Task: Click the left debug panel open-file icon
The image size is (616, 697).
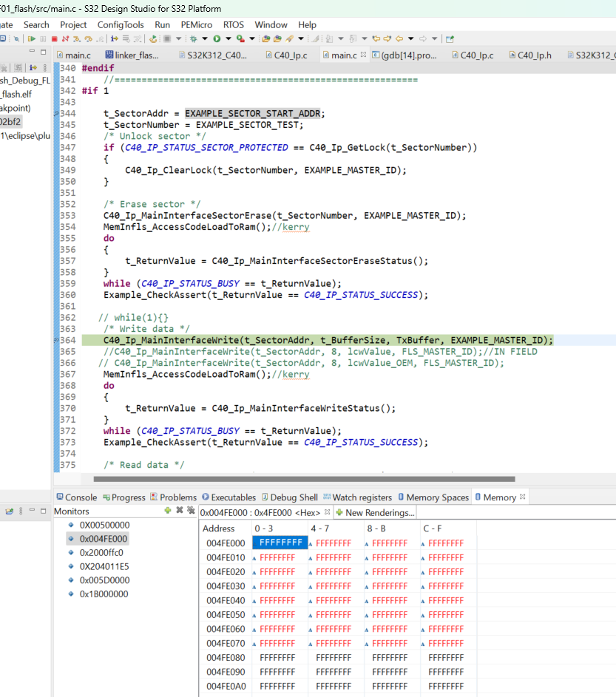Action: tap(10, 511)
